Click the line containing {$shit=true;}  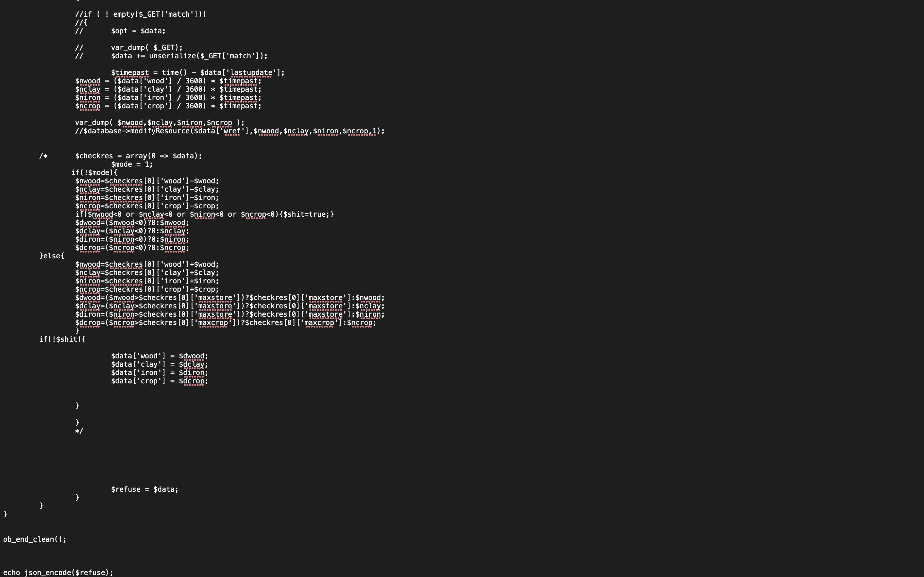204,214
